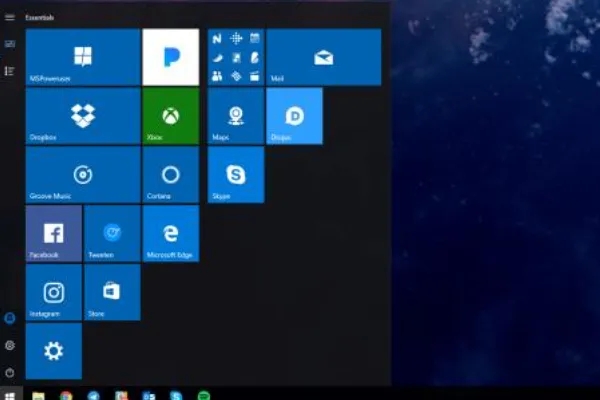The height and width of the screenshot is (400, 600).
Task: Launch Spotify from the taskbar
Action: (204, 395)
